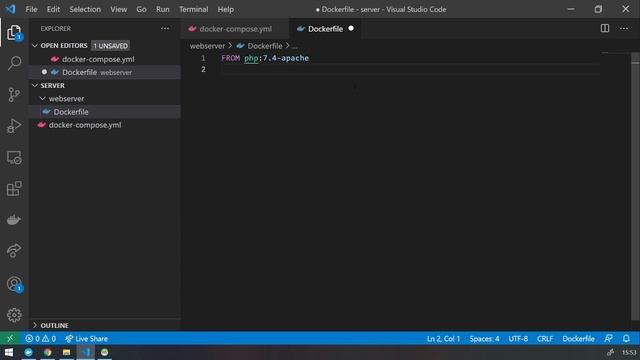The width and height of the screenshot is (640, 360).
Task: Select docker-compose.yml in Open Editors
Action: [x=98, y=59]
